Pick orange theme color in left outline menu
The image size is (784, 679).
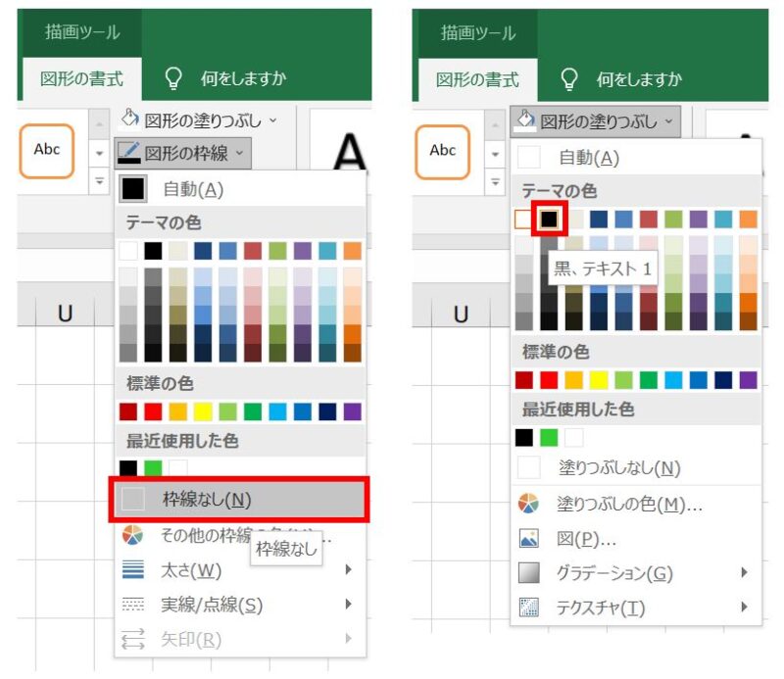click(353, 251)
